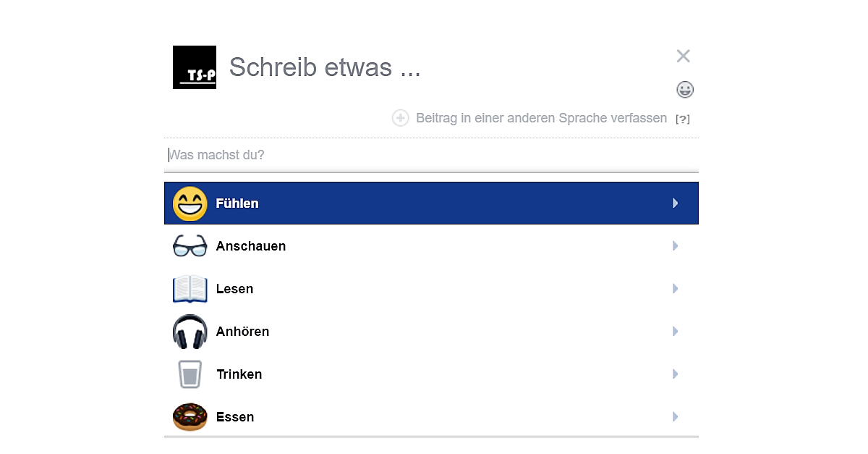Close the post composer with the X

pyautogui.click(x=683, y=56)
